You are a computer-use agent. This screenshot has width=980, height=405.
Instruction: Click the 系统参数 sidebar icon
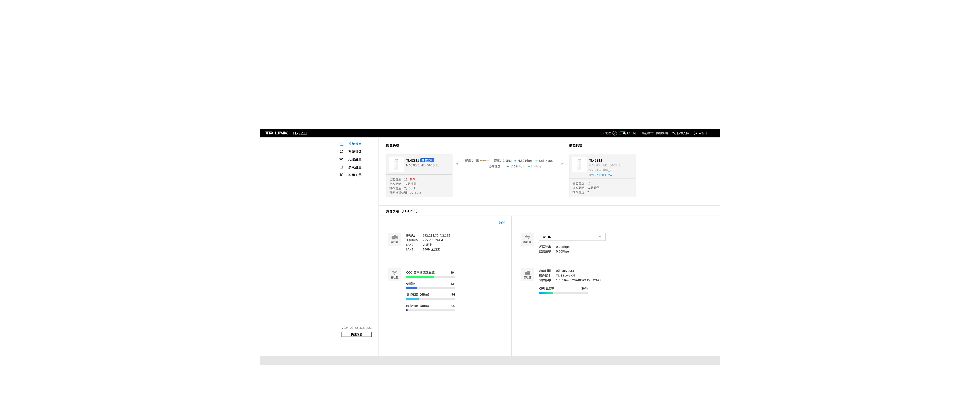point(341,151)
